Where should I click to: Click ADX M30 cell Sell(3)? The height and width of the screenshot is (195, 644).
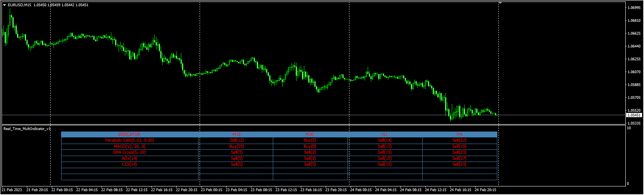pyautogui.click(x=310, y=158)
